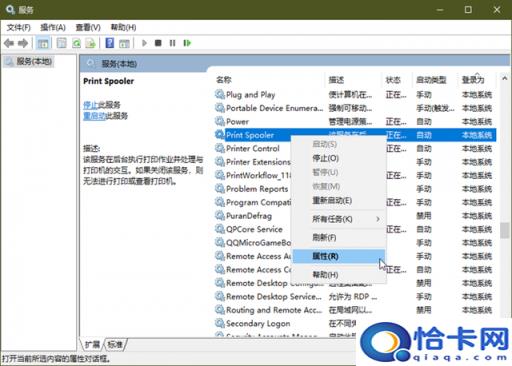The image size is (512, 366).
Task: Click the gear icon beside PuranDefrag
Action: [220, 216]
